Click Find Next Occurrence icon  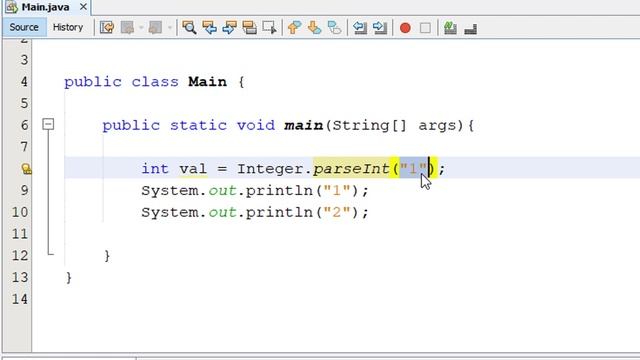point(229,28)
